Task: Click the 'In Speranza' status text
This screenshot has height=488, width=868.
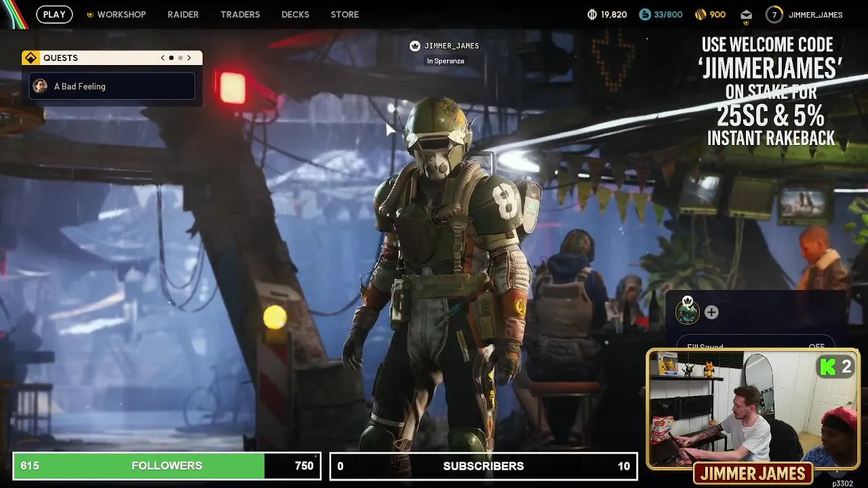Action: coord(446,61)
